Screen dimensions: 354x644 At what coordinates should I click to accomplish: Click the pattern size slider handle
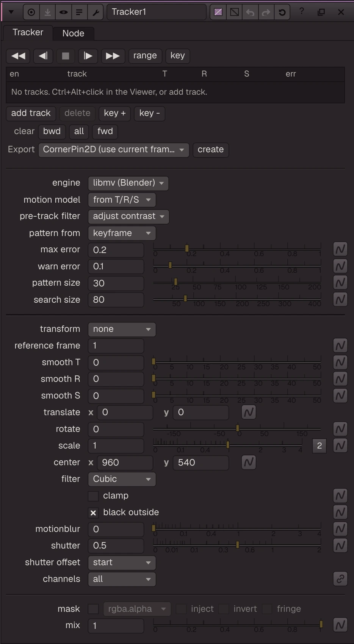tap(175, 281)
